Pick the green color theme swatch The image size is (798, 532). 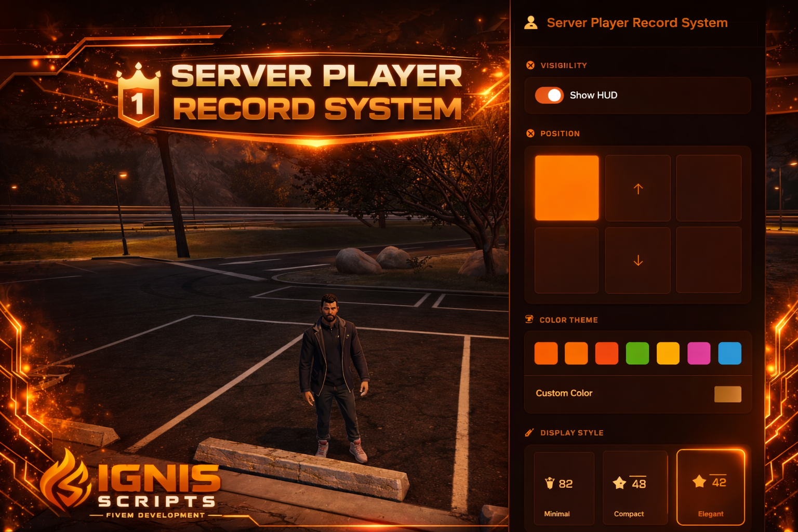click(637, 353)
